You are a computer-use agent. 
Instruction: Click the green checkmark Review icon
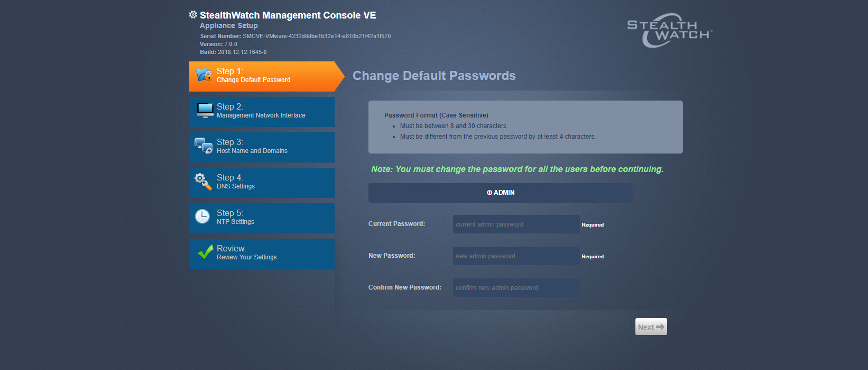click(x=205, y=252)
